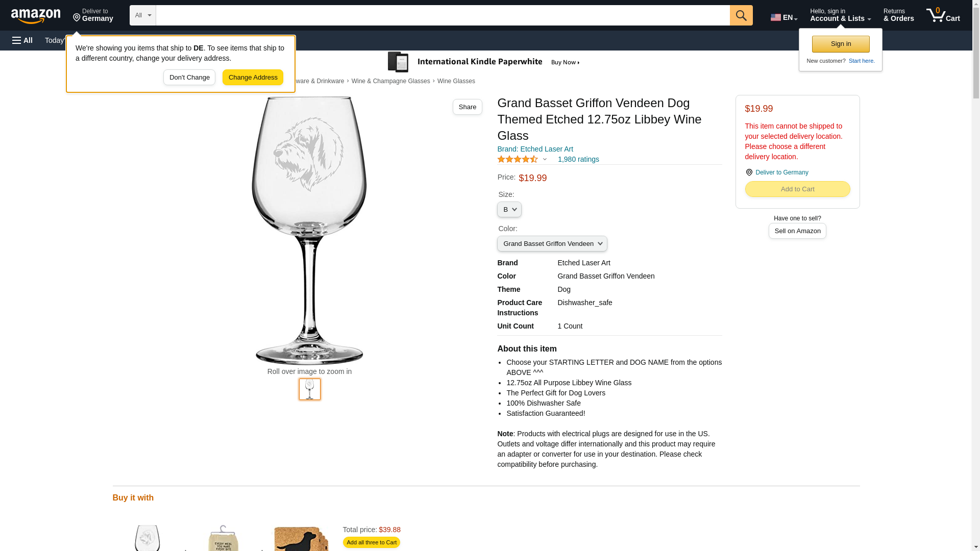Open the All hamburger menu
Viewport: 980px width, 551px height.
22,40
